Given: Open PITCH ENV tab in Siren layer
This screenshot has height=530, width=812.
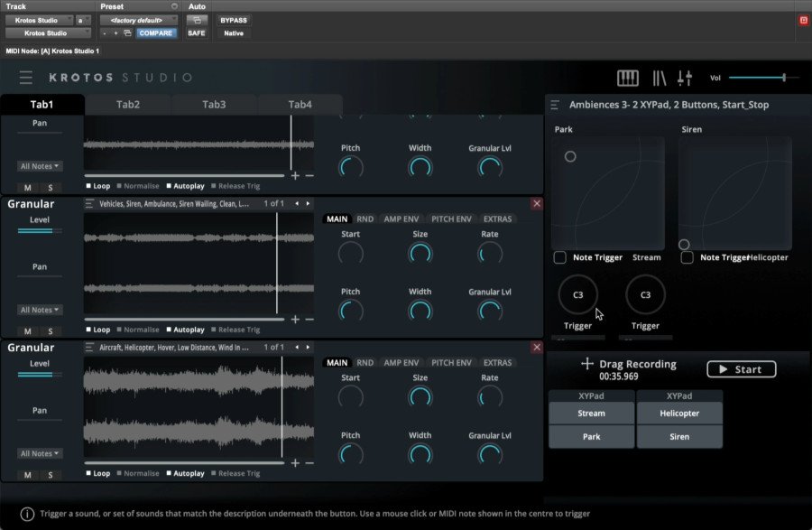Looking at the screenshot, I should tap(452, 219).
